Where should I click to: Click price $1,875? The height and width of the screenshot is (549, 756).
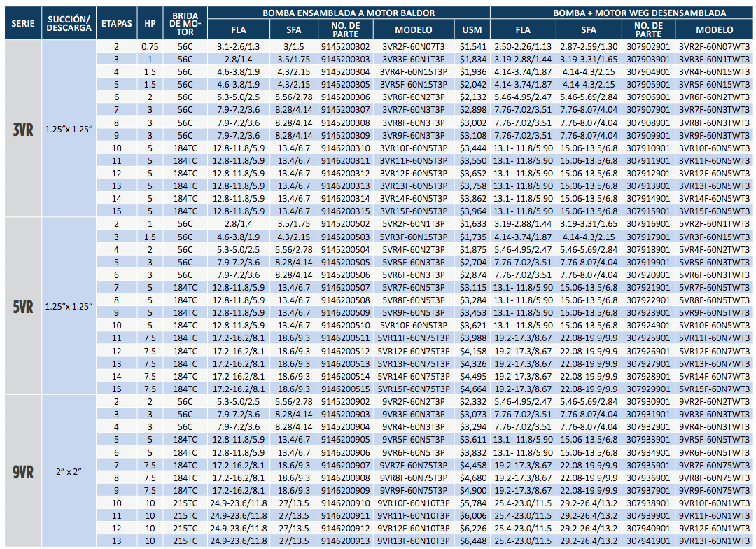tap(472, 249)
